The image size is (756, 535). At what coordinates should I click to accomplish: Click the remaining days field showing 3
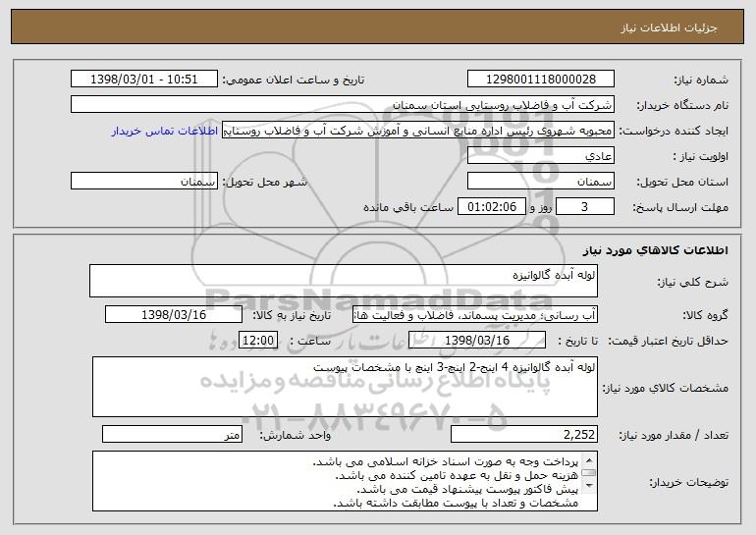[x=585, y=207]
